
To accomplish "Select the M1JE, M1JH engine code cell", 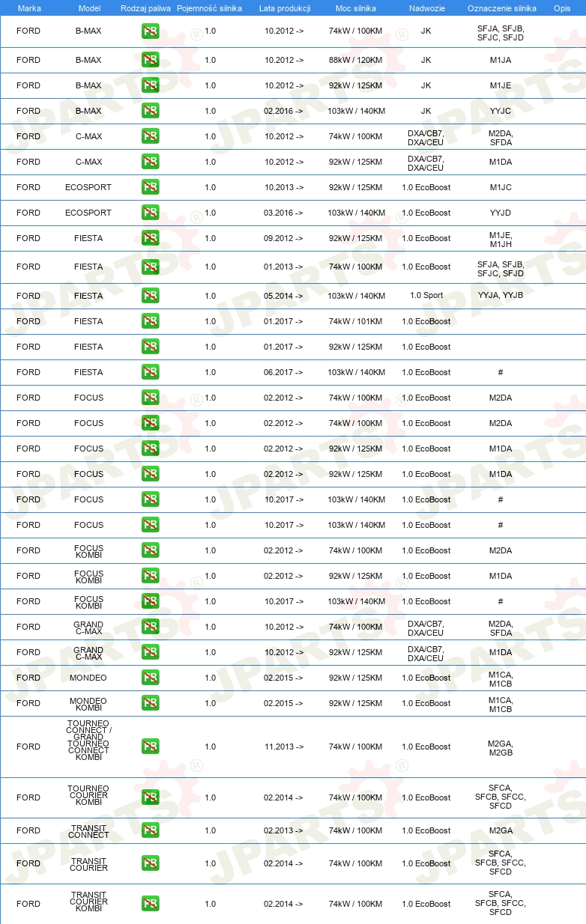I will click(x=501, y=239).
